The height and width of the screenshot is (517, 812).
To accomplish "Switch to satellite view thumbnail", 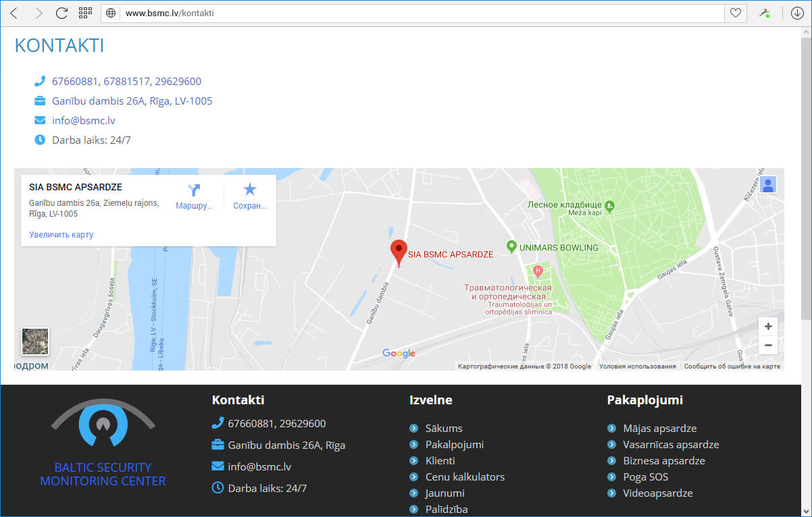I will (x=35, y=342).
